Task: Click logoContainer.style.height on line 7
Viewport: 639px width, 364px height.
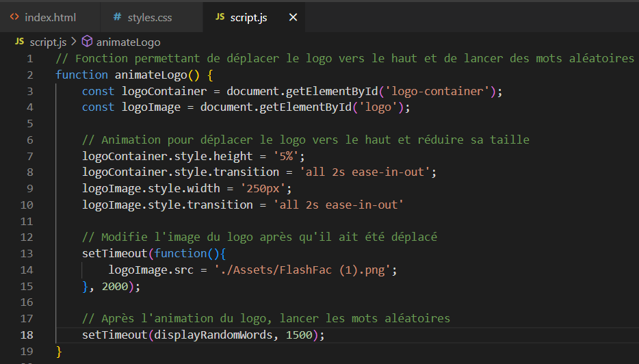Action: pyautogui.click(x=168, y=156)
